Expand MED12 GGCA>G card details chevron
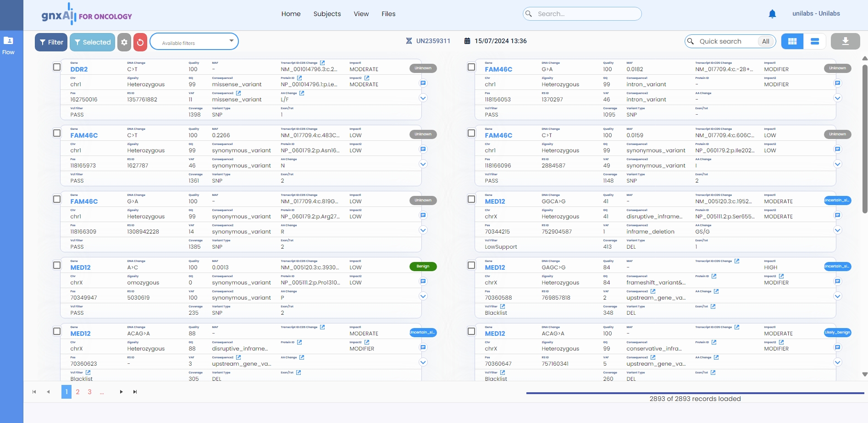868x423 pixels. tap(838, 230)
